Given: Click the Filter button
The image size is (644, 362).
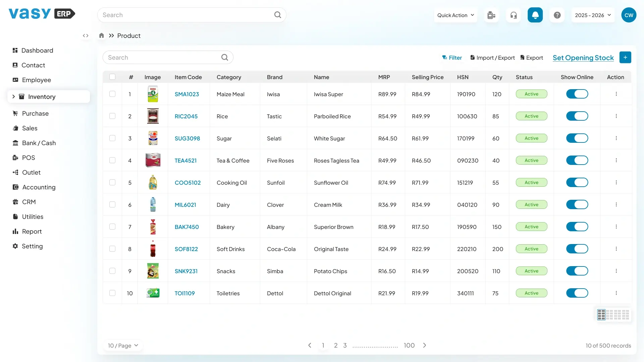Looking at the screenshot, I should click(x=452, y=58).
